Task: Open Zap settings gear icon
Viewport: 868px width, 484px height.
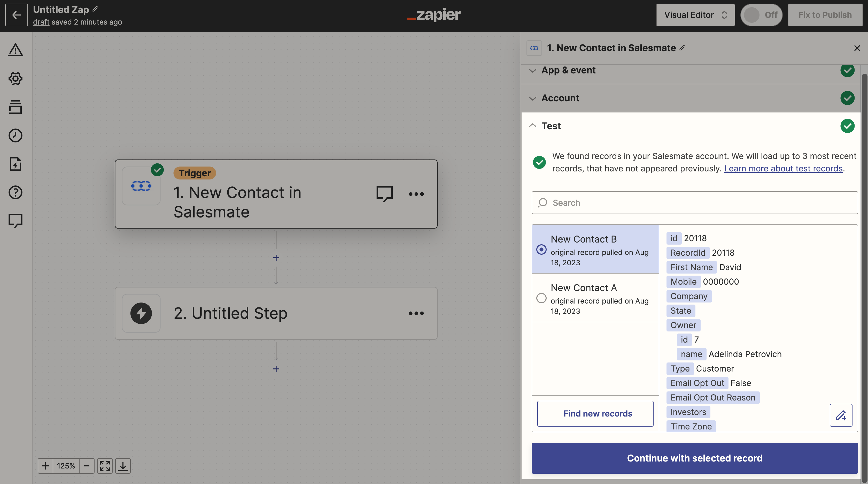Action: (x=16, y=79)
